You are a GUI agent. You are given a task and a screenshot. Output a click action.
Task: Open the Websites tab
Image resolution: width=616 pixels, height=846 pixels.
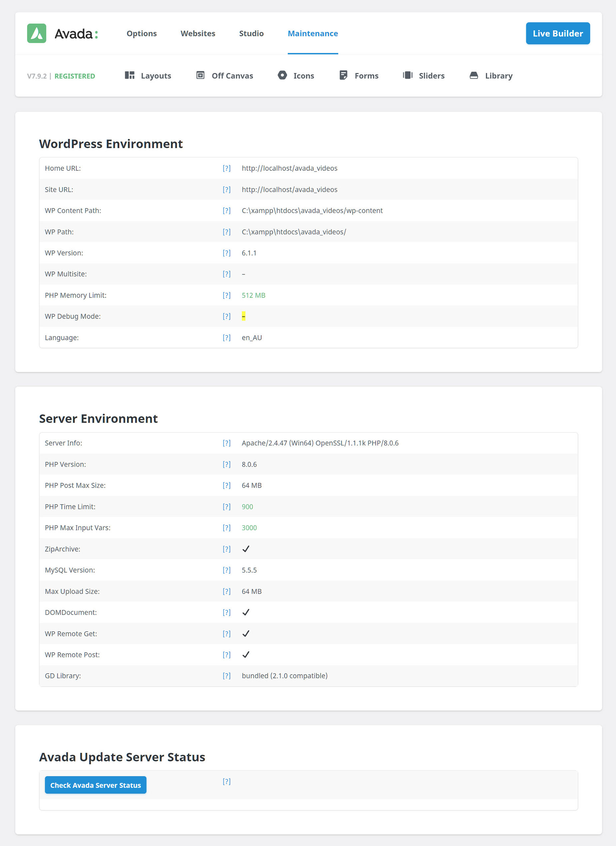[x=198, y=34]
